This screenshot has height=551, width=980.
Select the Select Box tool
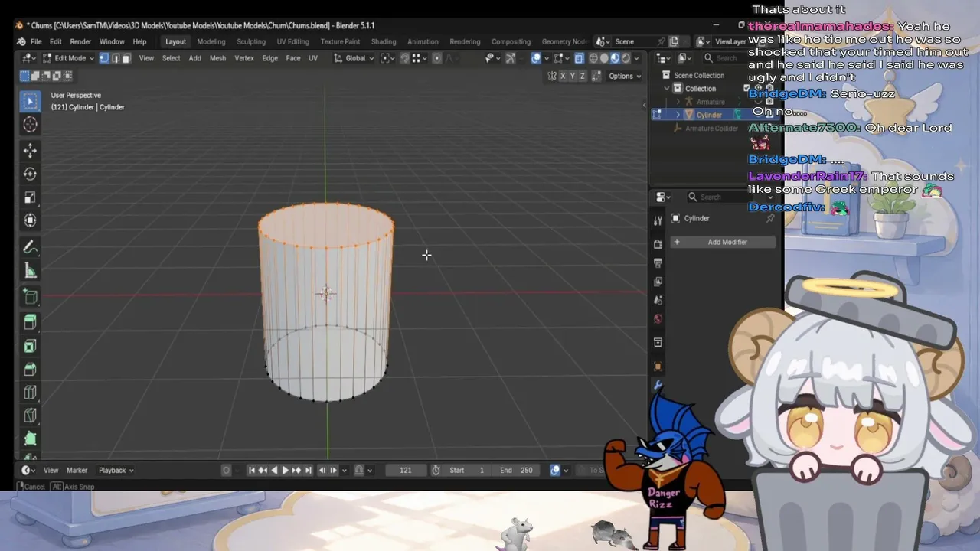tap(30, 101)
